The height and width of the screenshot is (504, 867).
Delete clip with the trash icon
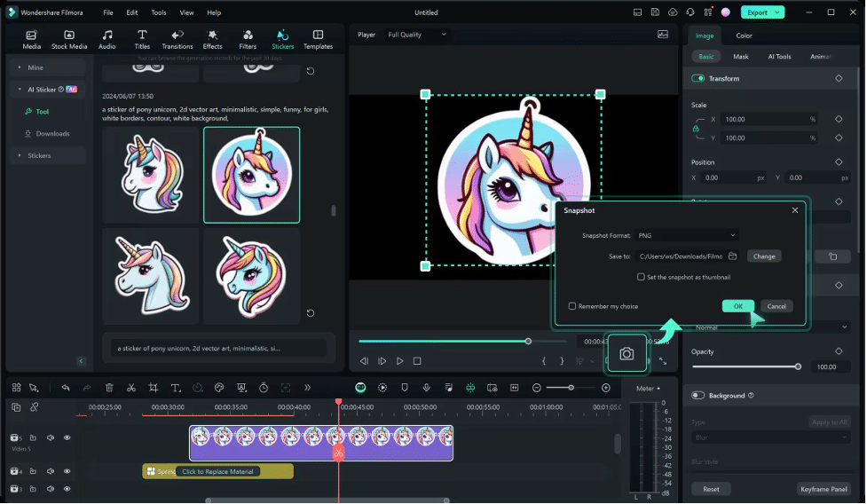tap(109, 388)
